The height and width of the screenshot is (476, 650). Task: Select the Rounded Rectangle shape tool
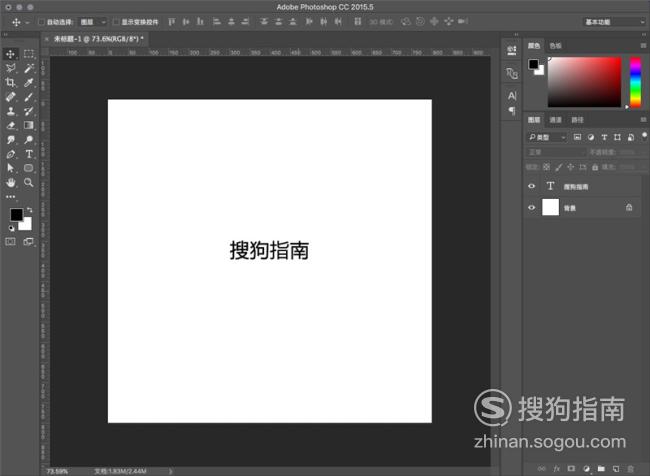click(x=29, y=168)
